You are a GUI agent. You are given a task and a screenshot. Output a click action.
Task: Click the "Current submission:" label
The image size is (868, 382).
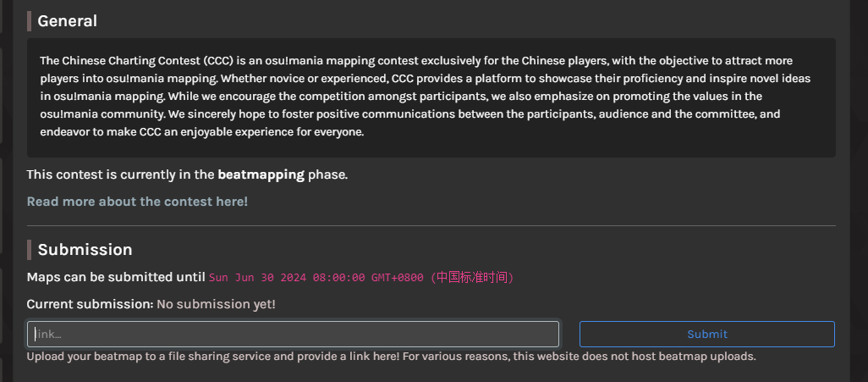point(91,304)
